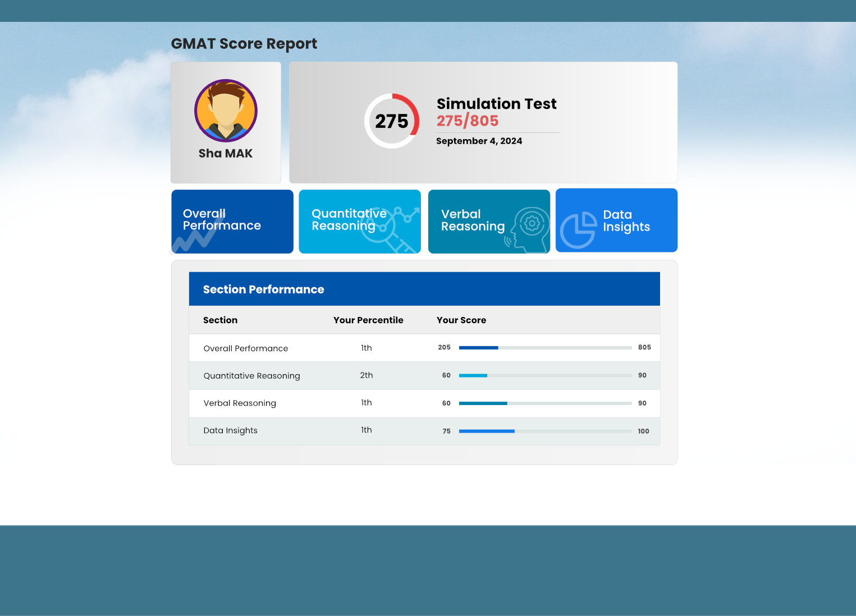856x616 pixels.
Task: Select the Verbal Reasoning row label
Action: coord(240,403)
